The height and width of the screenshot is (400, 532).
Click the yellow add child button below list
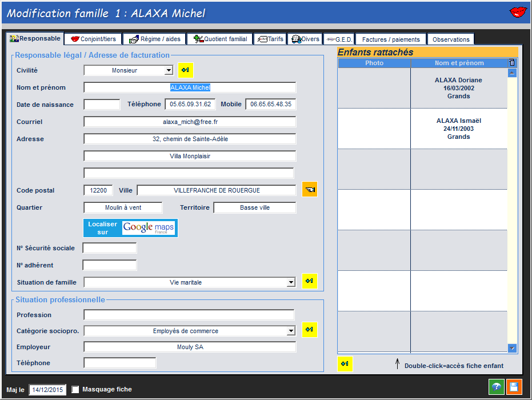click(x=345, y=364)
